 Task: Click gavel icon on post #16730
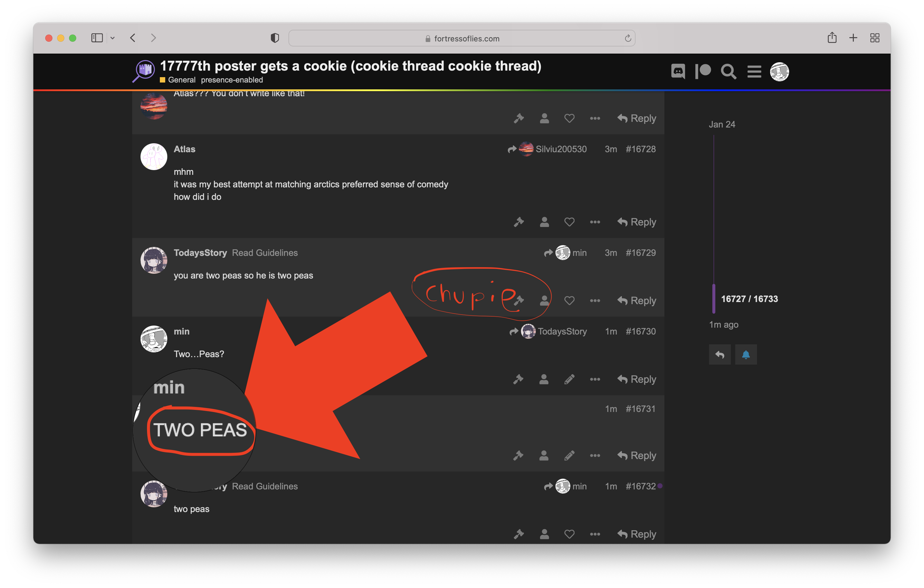pyautogui.click(x=518, y=379)
